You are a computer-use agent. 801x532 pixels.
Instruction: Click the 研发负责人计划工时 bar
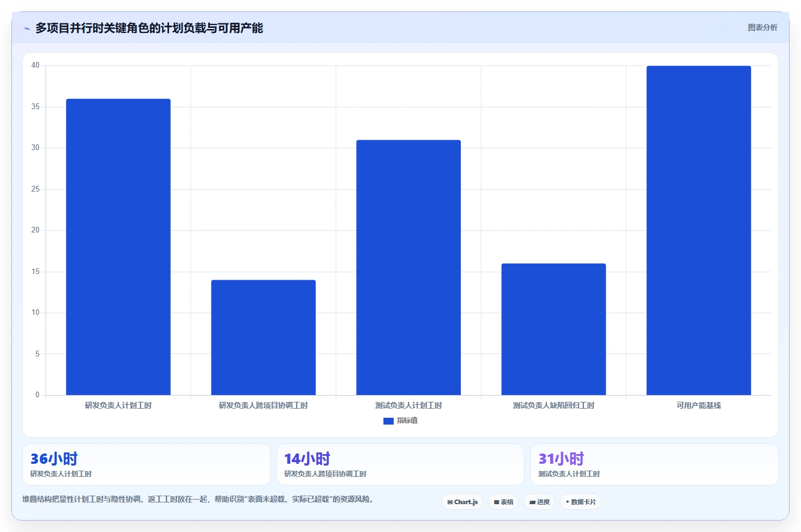[x=118, y=247]
